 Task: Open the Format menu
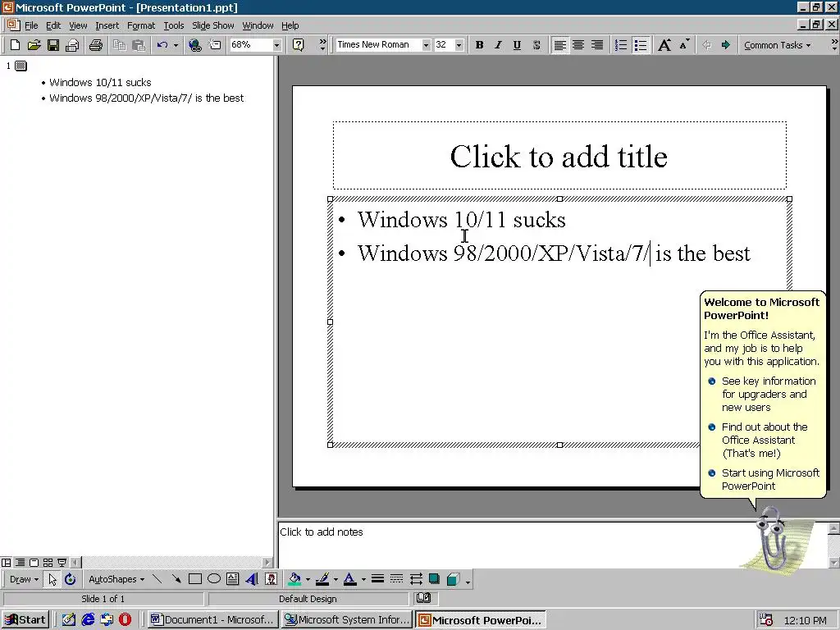[141, 25]
